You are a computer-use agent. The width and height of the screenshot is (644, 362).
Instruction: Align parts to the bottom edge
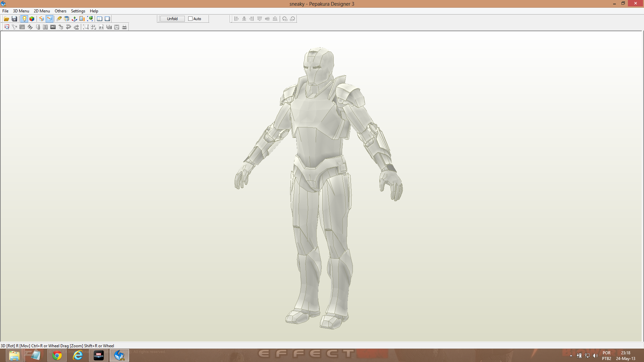(275, 19)
